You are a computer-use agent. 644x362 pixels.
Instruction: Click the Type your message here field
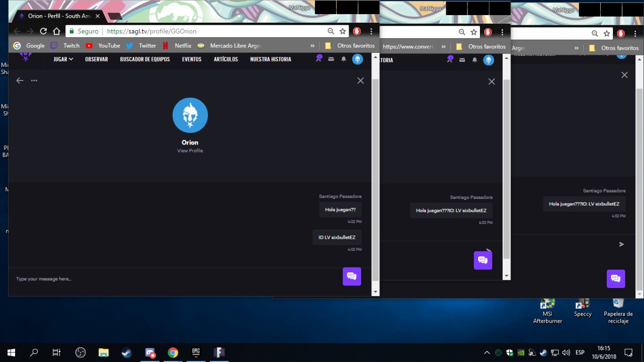tap(176, 279)
